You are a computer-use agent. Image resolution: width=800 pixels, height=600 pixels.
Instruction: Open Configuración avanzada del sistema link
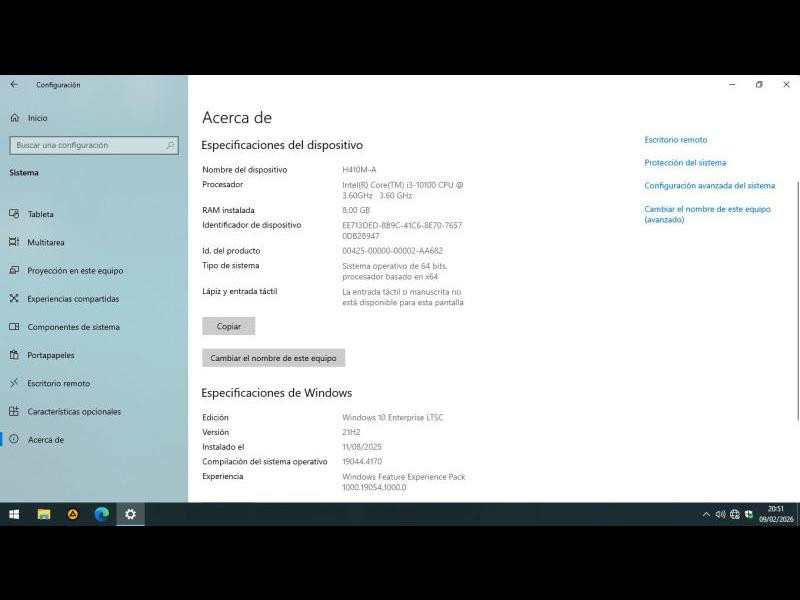(709, 186)
